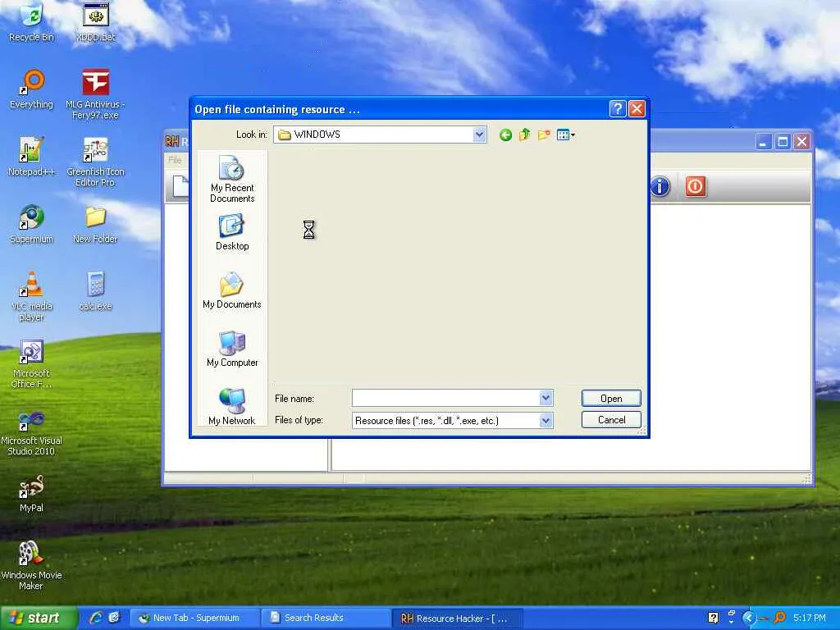Expand hidden tray icons arrow
Screen dimensions: 840x630
click(748, 618)
